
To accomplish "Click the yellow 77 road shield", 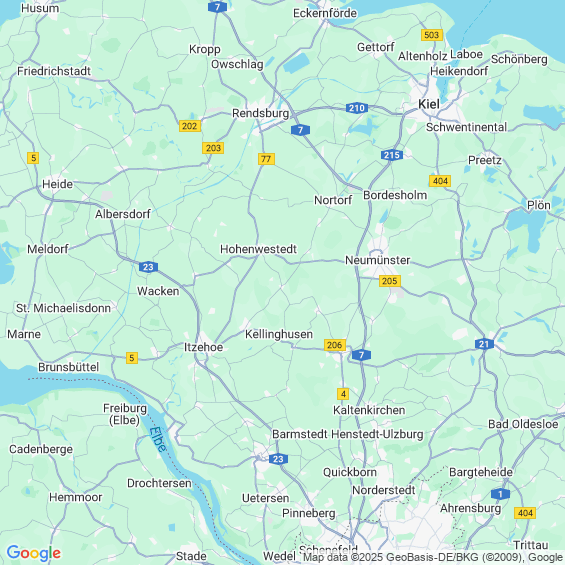I will pos(266,159).
